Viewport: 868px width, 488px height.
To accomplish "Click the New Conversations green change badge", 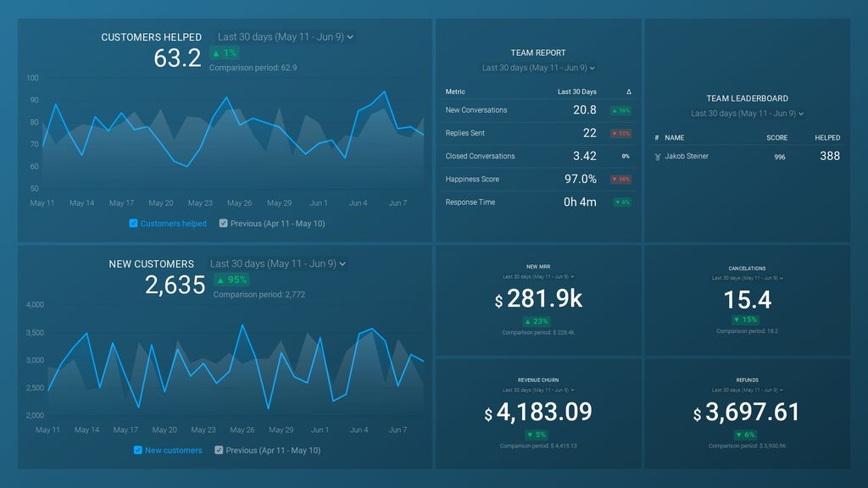I will pos(621,111).
